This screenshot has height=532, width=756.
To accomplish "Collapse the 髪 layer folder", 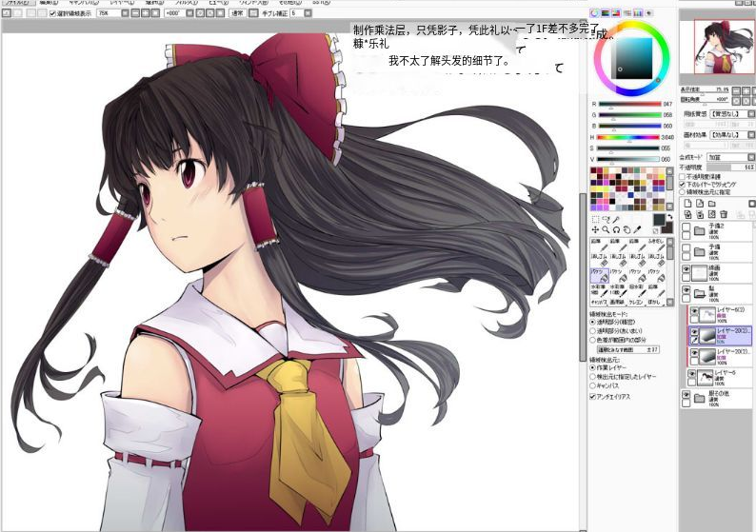I will (x=699, y=292).
